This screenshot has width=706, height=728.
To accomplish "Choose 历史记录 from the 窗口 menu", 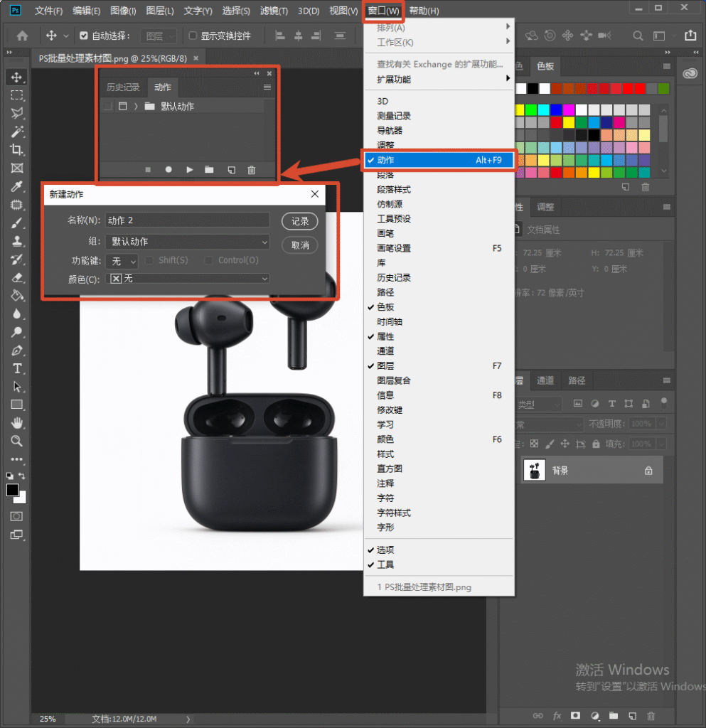I will (x=439, y=278).
